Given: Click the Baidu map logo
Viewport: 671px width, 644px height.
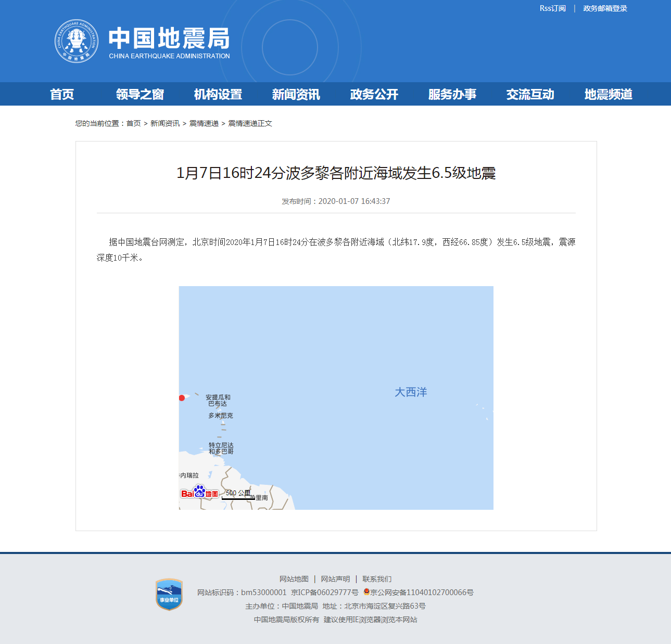Looking at the screenshot, I should click(199, 492).
